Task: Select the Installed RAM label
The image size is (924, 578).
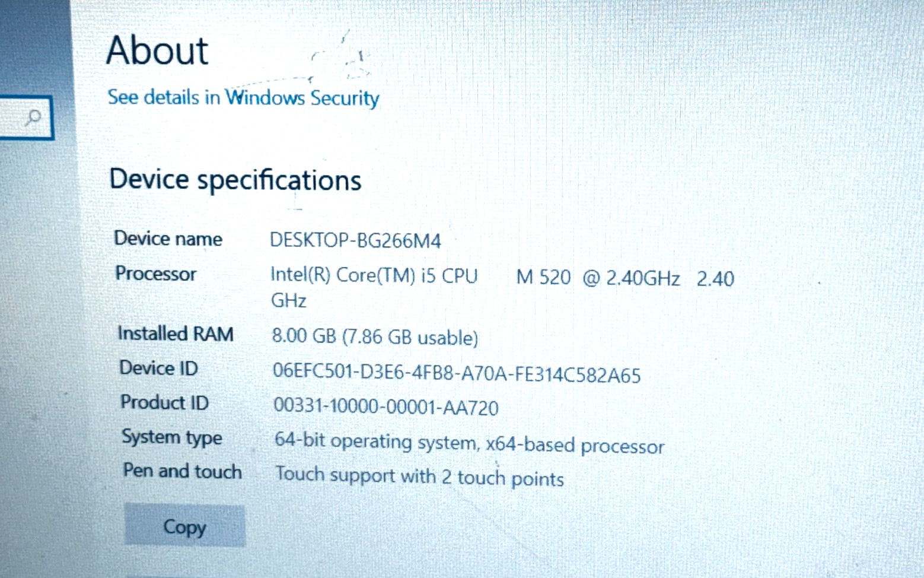Action: [x=176, y=334]
